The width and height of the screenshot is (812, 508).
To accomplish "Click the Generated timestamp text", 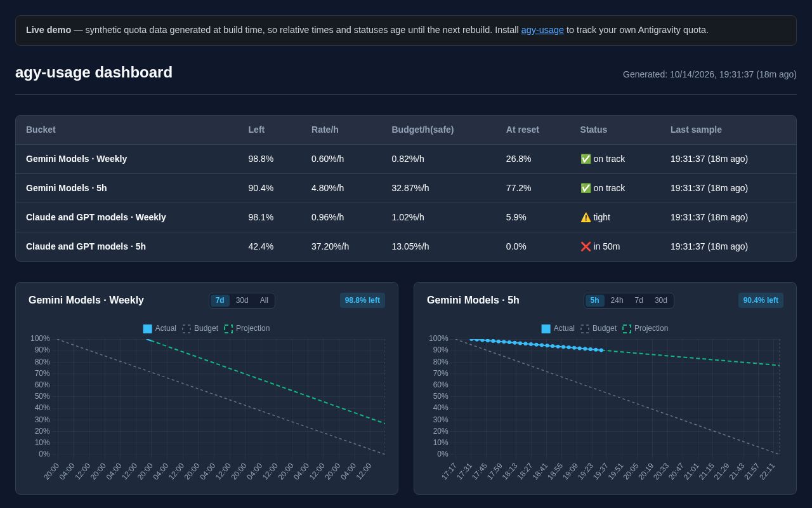I will [x=710, y=74].
